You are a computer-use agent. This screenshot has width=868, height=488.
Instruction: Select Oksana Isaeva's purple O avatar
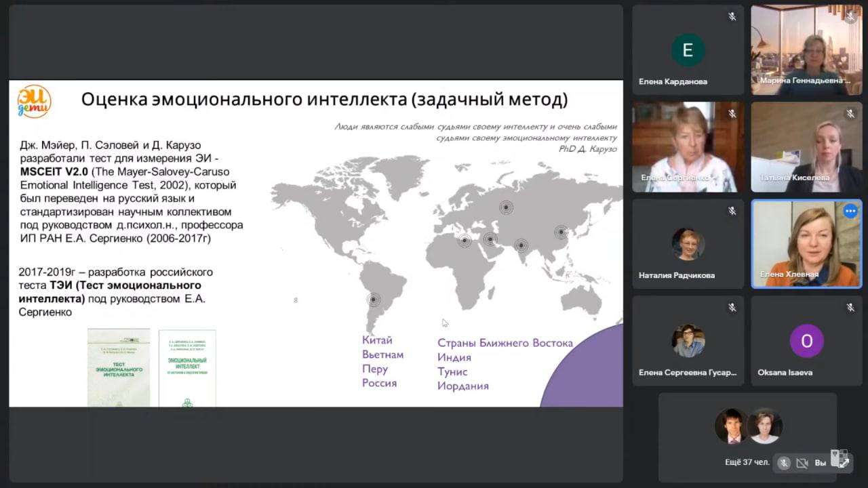tap(806, 341)
